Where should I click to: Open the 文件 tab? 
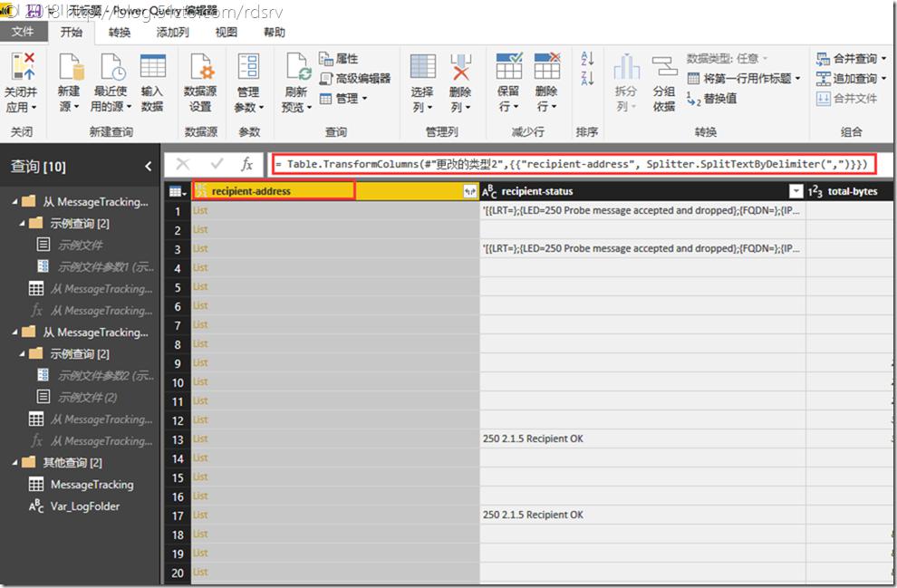(23, 32)
